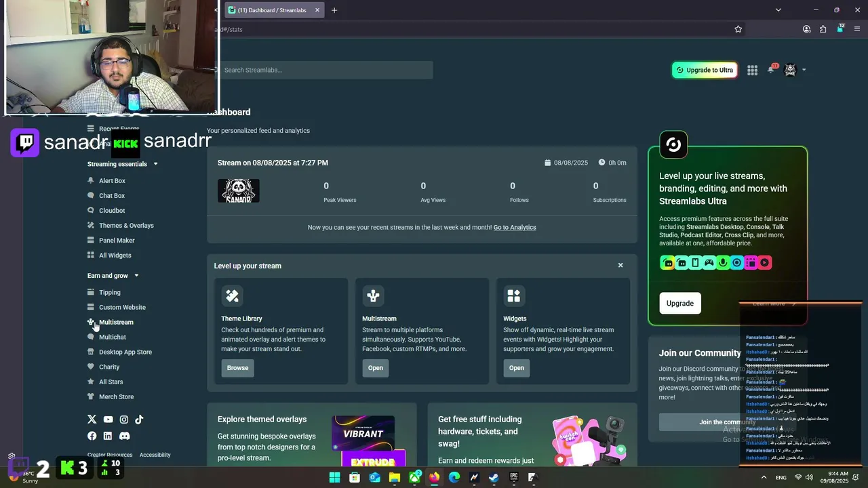Bookmark this page with star icon

738,29
